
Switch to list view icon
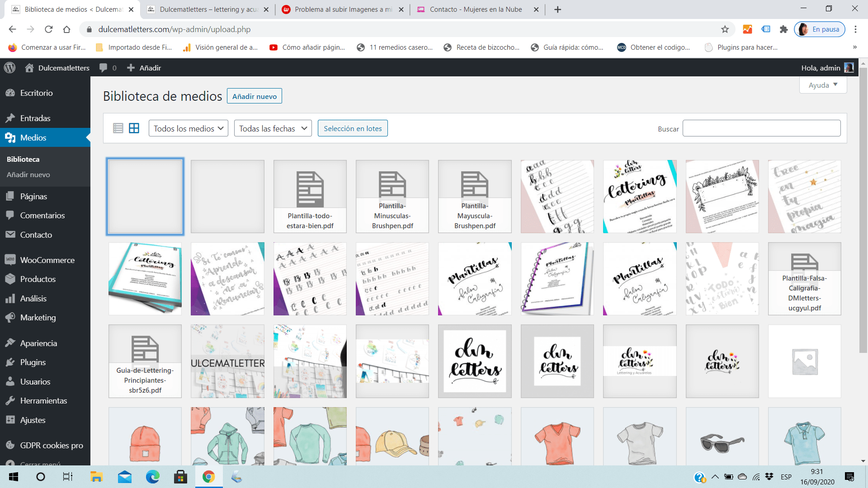[x=118, y=128]
